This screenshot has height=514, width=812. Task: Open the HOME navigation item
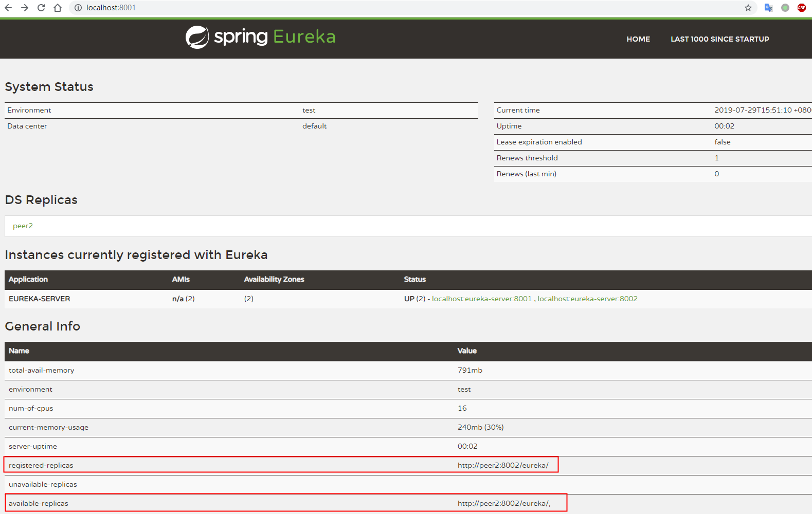click(638, 39)
